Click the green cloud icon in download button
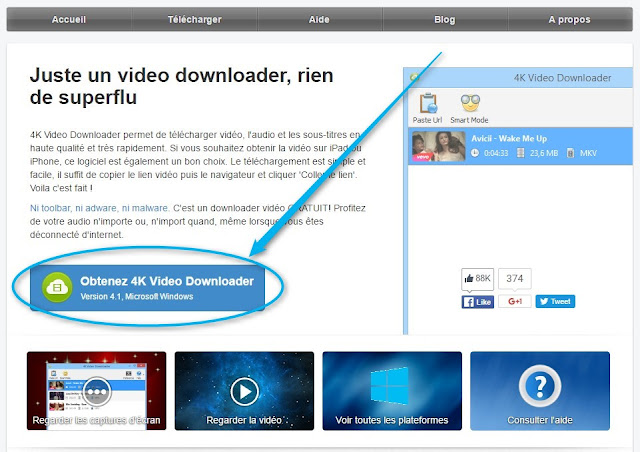The image size is (640, 452). [x=57, y=287]
